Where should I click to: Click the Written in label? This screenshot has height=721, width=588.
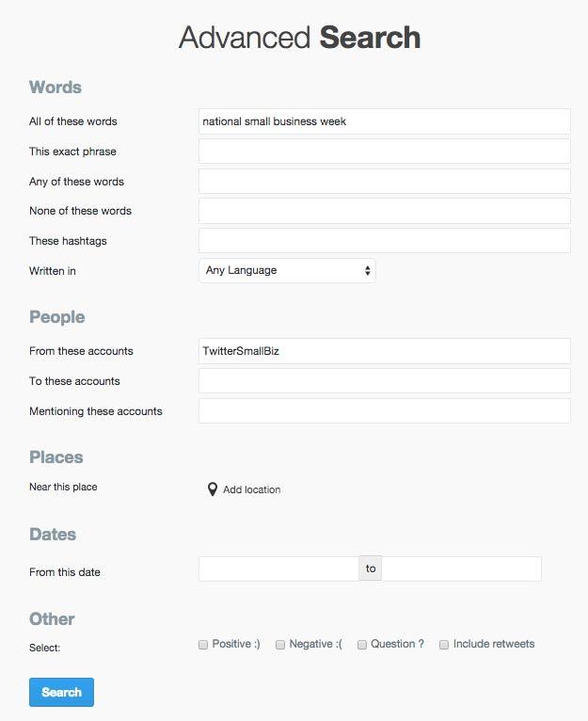click(53, 271)
